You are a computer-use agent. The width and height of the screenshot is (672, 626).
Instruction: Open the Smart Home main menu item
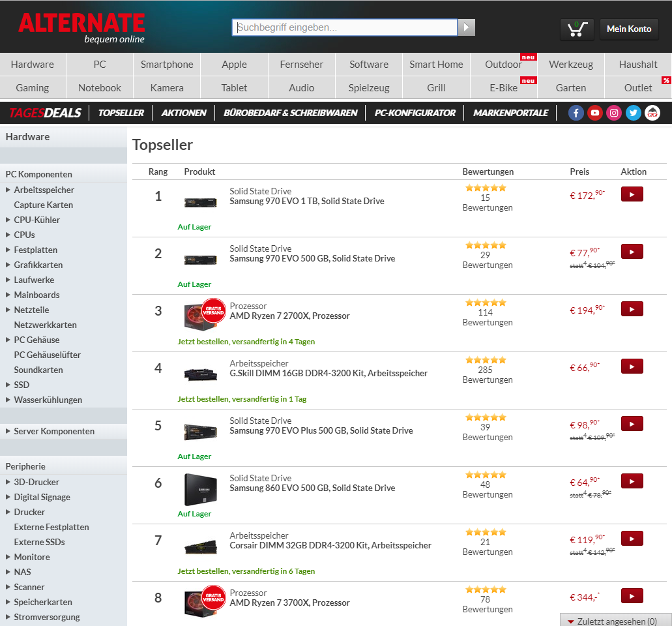point(436,65)
